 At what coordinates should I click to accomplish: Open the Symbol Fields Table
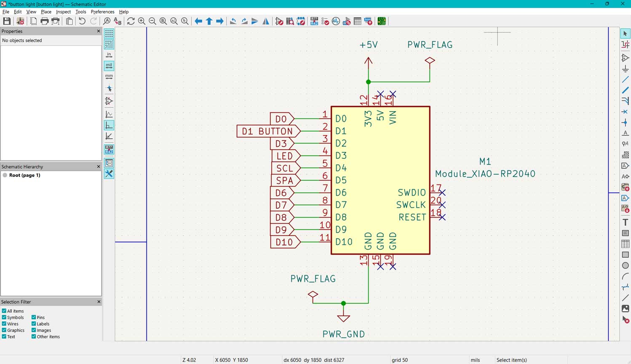click(357, 21)
